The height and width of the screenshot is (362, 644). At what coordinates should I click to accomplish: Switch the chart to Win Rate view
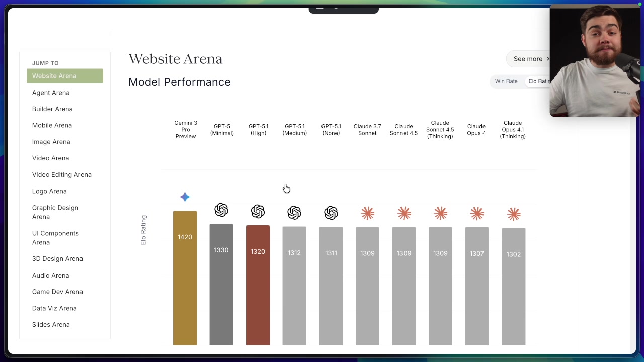tap(506, 81)
